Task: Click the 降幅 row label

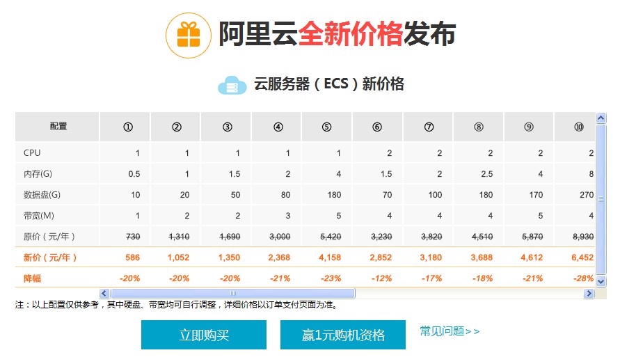Action: click(32, 278)
